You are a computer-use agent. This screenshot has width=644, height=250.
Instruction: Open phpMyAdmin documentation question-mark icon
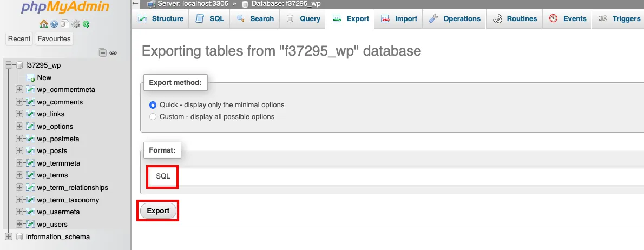point(54,24)
